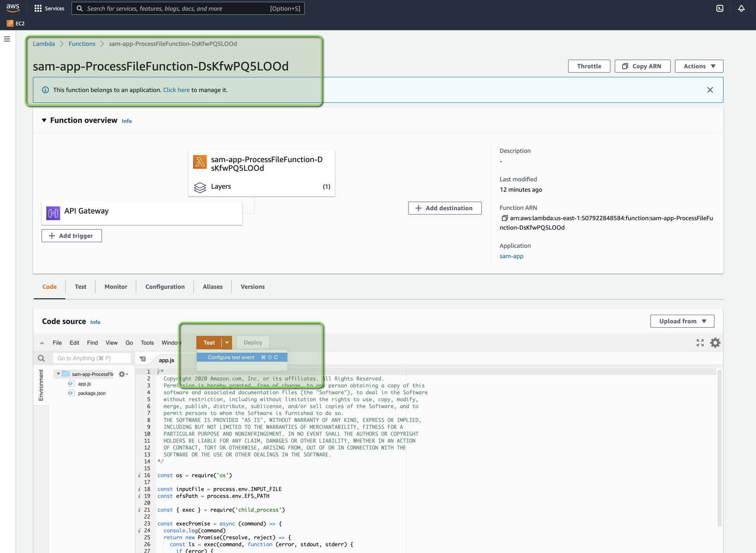The image size is (756, 553).
Task: Open the sam-app application link
Action: click(512, 256)
